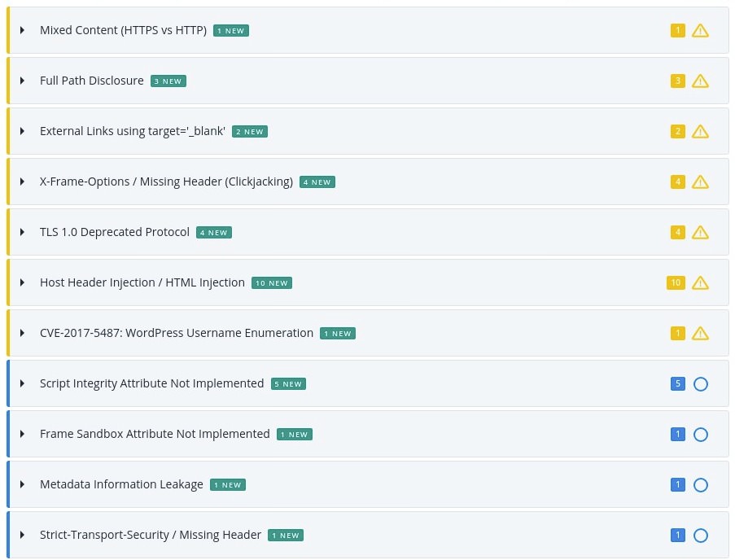Expand Frame Sandbox Attribute Not Implemented arrow
Image resolution: width=735 pixels, height=560 pixels.
click(22, 434)
